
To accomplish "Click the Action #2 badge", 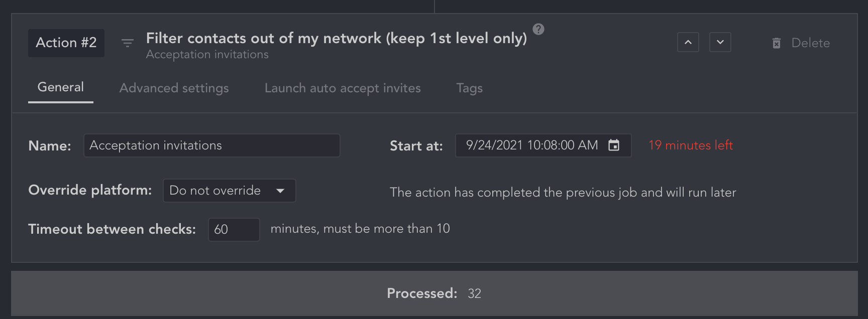I will 66,43.
